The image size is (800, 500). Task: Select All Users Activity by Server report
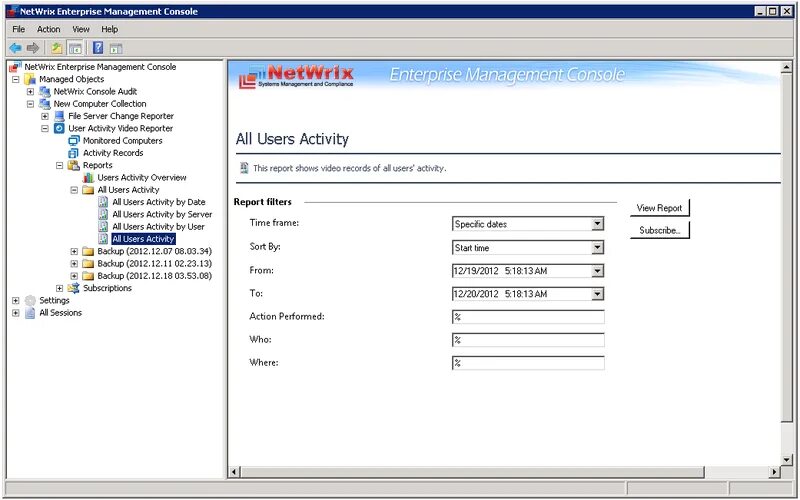(x=162, y=214)
